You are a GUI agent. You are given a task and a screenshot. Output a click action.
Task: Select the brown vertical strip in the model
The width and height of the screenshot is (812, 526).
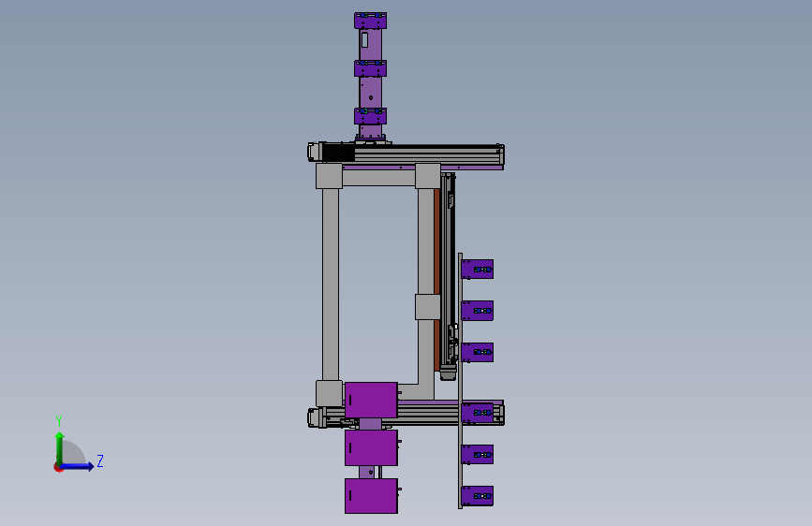tap(437, 280)
